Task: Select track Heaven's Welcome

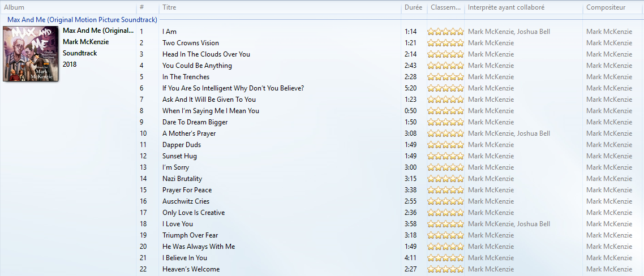Action: pyautogui.click(x=191, y=269)
